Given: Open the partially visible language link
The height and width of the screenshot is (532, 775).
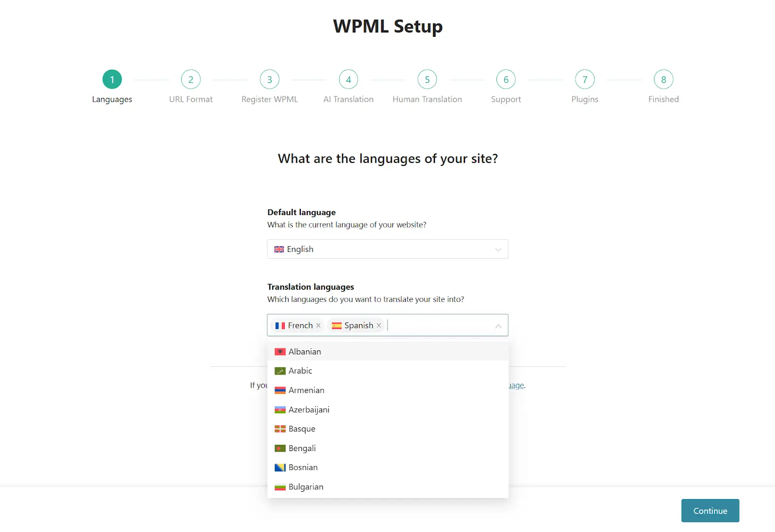Looking at the screenshot, I should (x=516, y=385).
